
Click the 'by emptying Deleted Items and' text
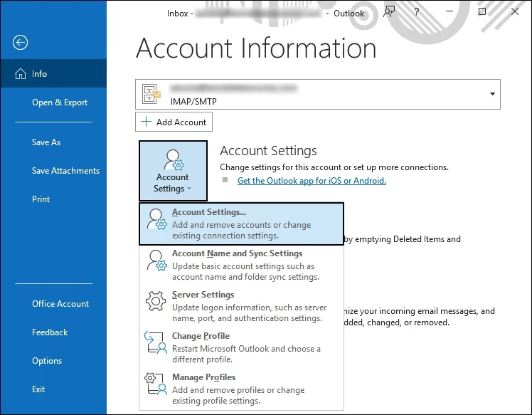(403, 239)
